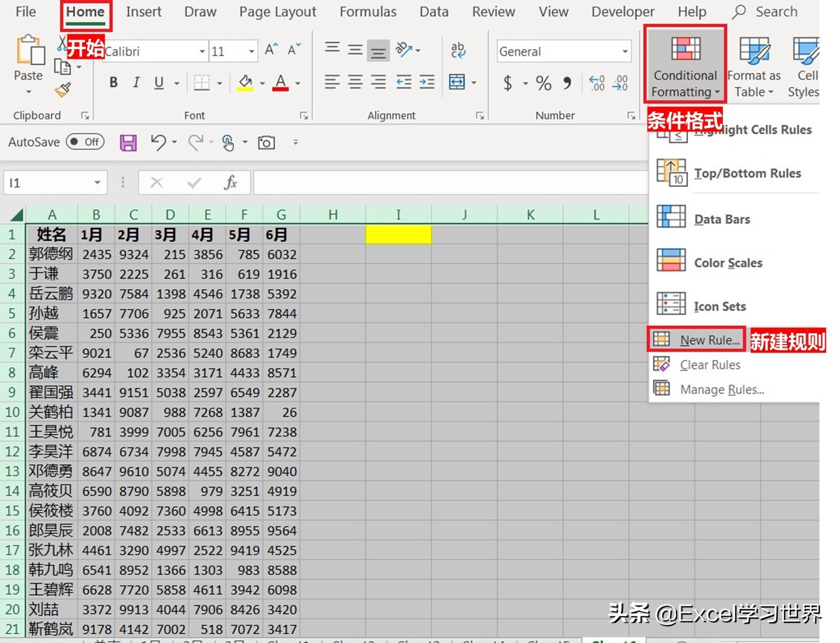Open the Data ribbon tab

[x=434, y=12]
